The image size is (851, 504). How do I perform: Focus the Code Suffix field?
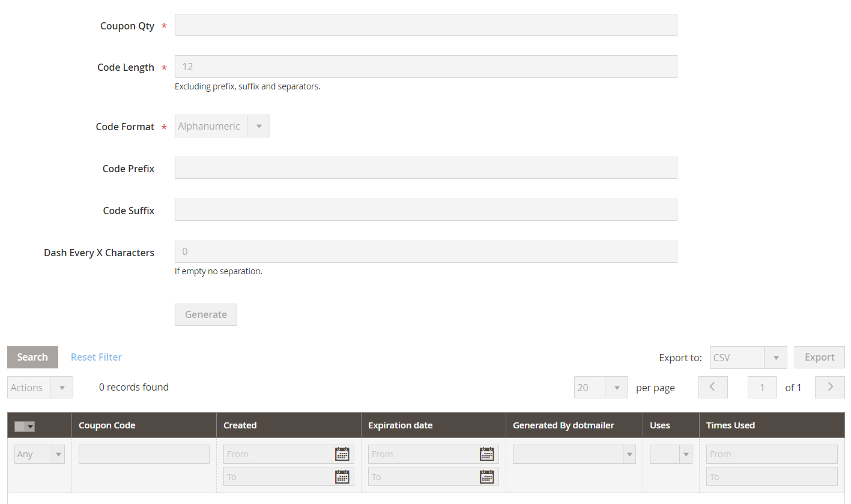[x=426, y=210]
